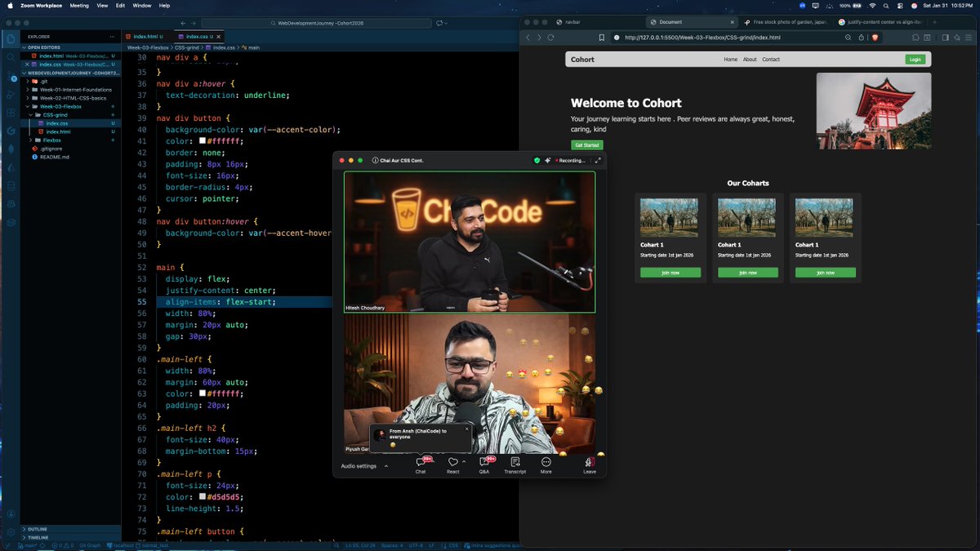This screenshot has width=980, height=551.
Task: Zoom out magnifier icon in address bar
Action: tap(849, 38)
